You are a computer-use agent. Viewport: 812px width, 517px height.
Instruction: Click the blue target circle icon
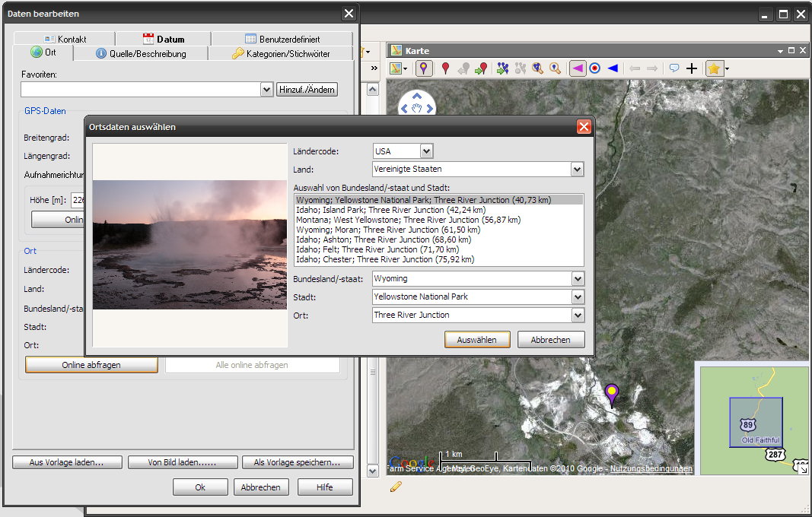[x=595, y=68]
